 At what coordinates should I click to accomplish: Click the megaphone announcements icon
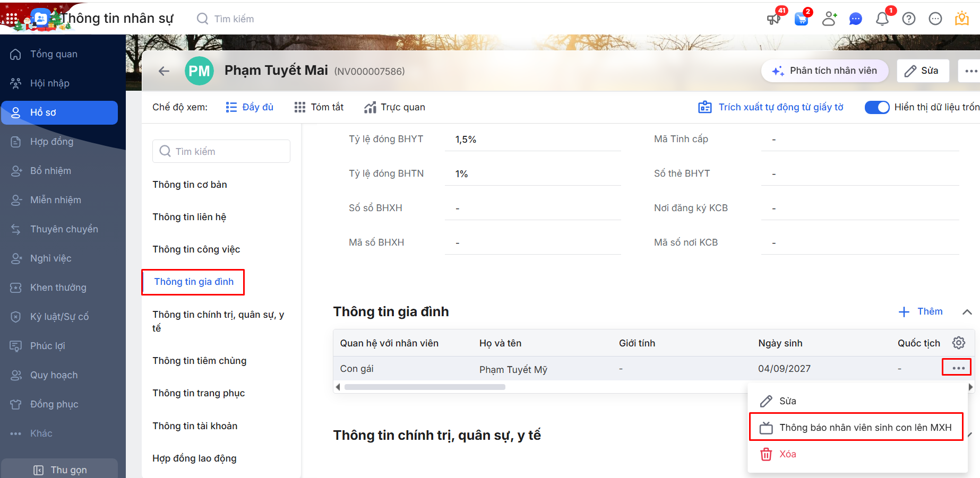[773, 19]
